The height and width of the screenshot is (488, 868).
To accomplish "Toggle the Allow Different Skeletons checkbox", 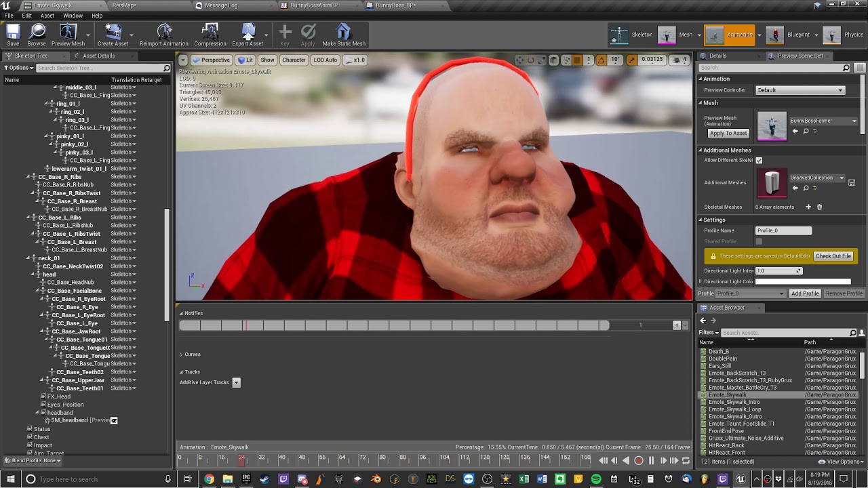I will click(759, 161).
